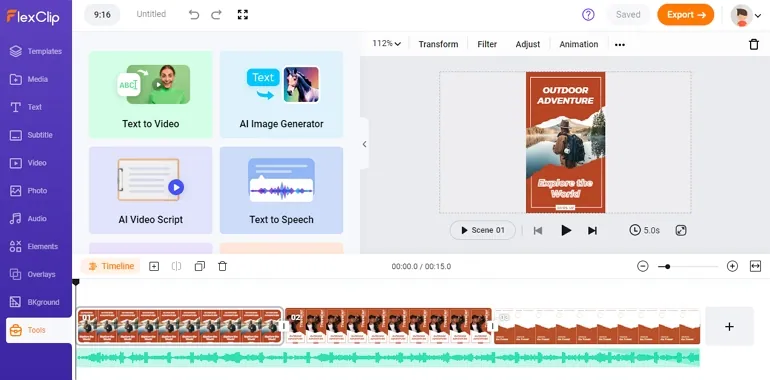Image resolution: width=770 pixels, height=380 pixels.
Task: Open the help question mark icon
Action: (588, 15)
